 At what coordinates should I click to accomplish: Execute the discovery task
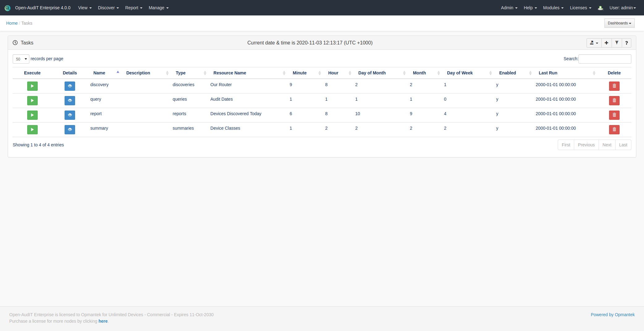pos(32,86)
